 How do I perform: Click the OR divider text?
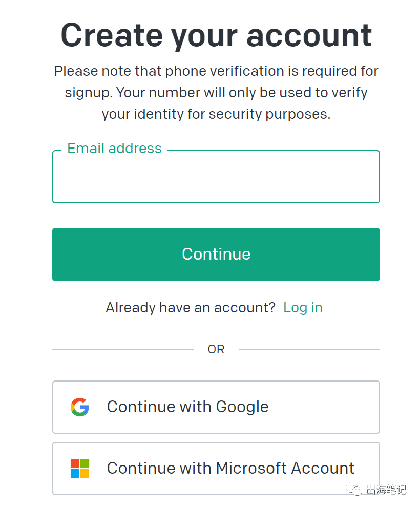coord(216,349)
